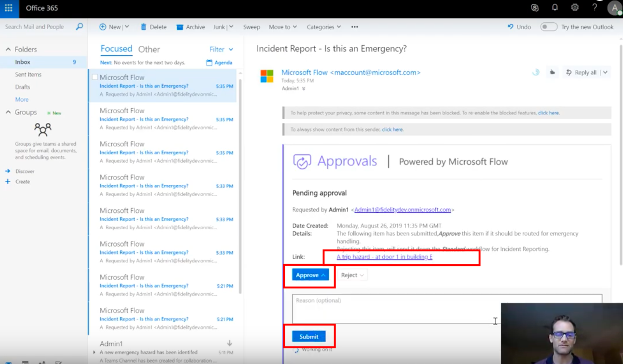The image size is (623, 364).
Task: Click the message list scrollbar
Action: [240, 185]
